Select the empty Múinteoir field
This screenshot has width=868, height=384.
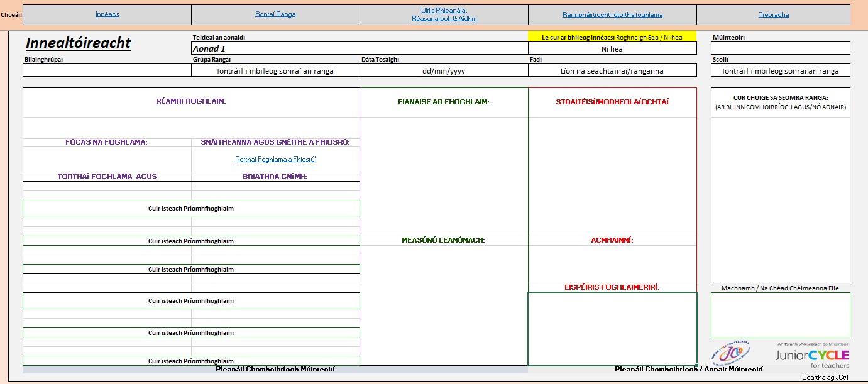[781, 48]
